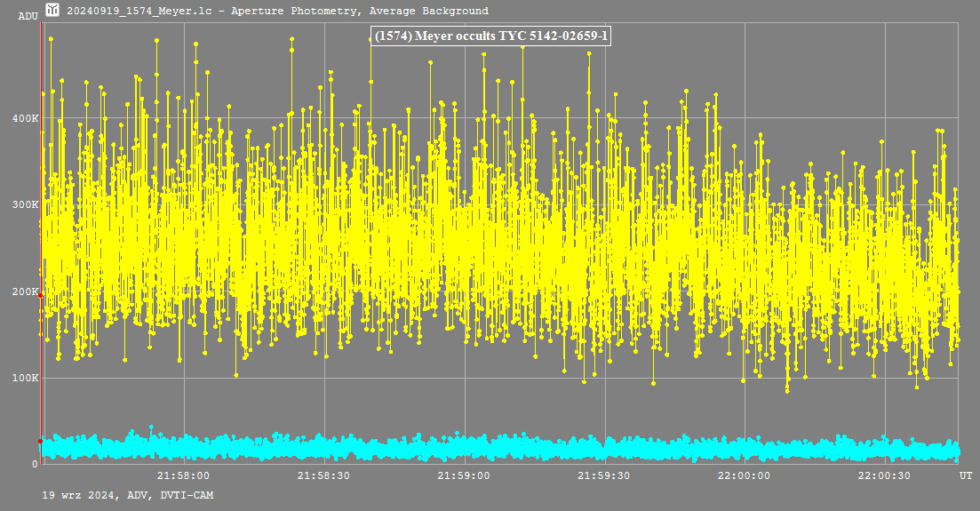980x511 pixels.
Task: Click the '0' y-axis label
Action: click(36, 464)
